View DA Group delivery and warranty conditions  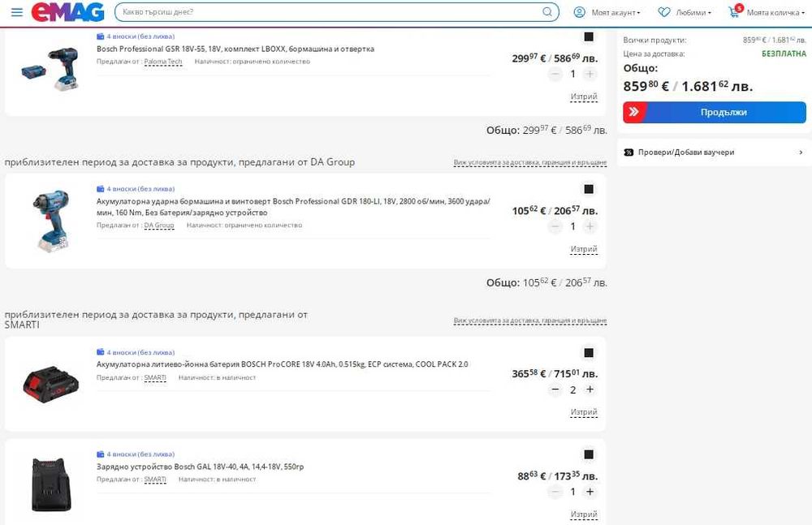529,162
